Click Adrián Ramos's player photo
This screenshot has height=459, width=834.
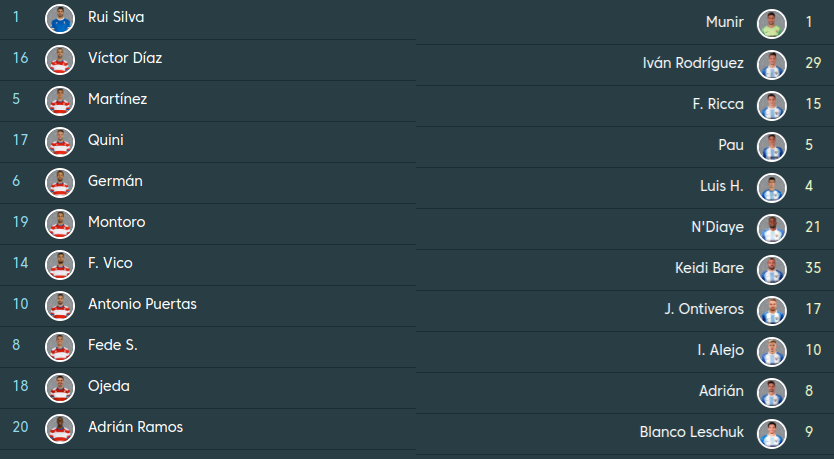point(60,429)
